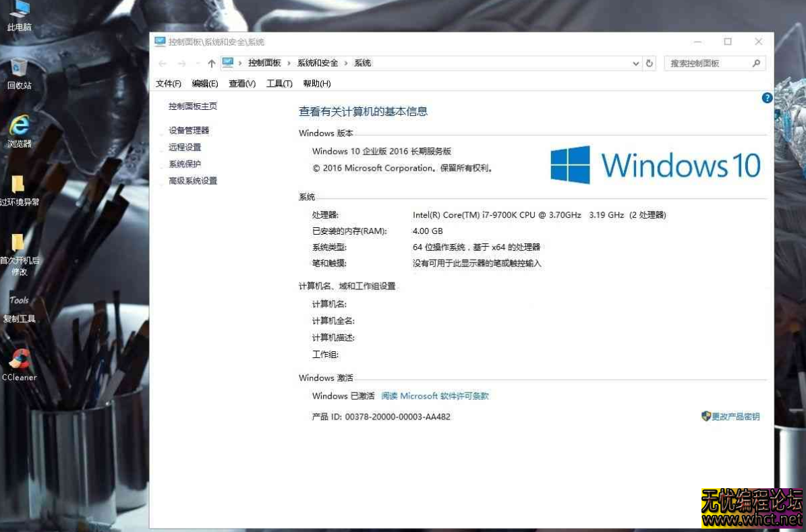
Task: Open the 帮助(H) menu
Action: tap(316, 83)
